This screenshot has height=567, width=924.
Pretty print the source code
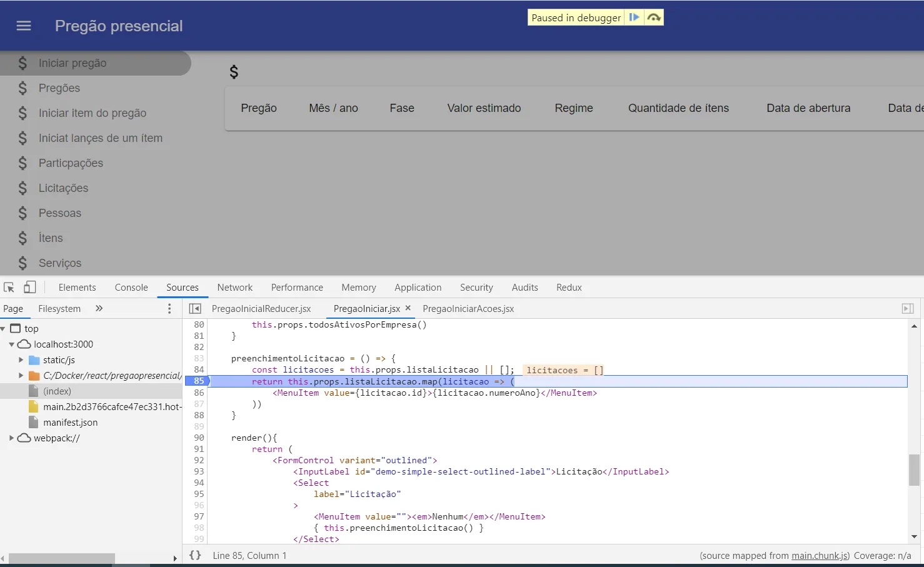(x=195, y=555)
